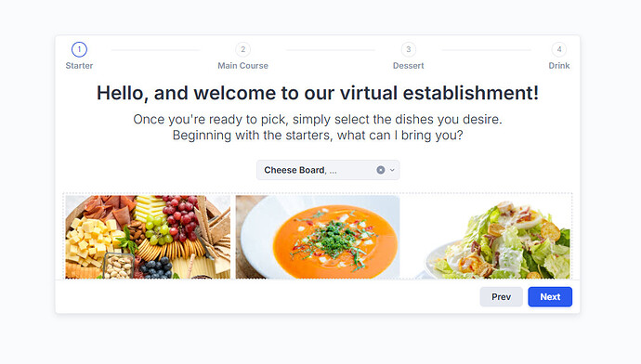Switch to the Starter step label
Image resolution: width=641 pixels, height=364 pixels.
click(x=79, y=66)
